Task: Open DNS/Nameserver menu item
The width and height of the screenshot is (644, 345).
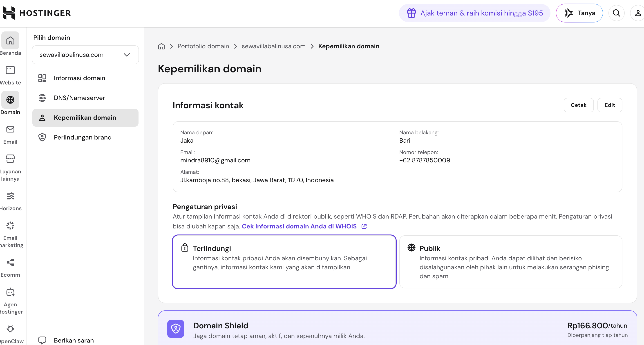Action: coord(85,98)
